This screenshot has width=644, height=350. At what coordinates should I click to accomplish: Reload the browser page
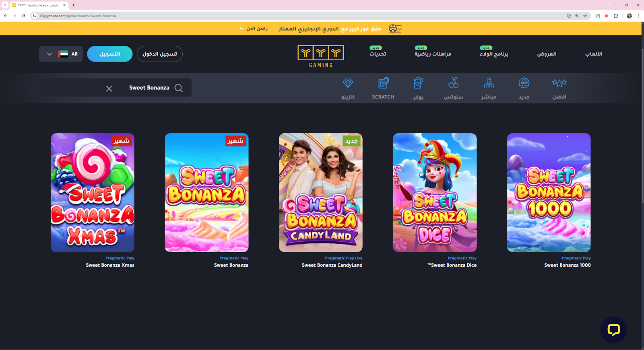pos(24,16)
